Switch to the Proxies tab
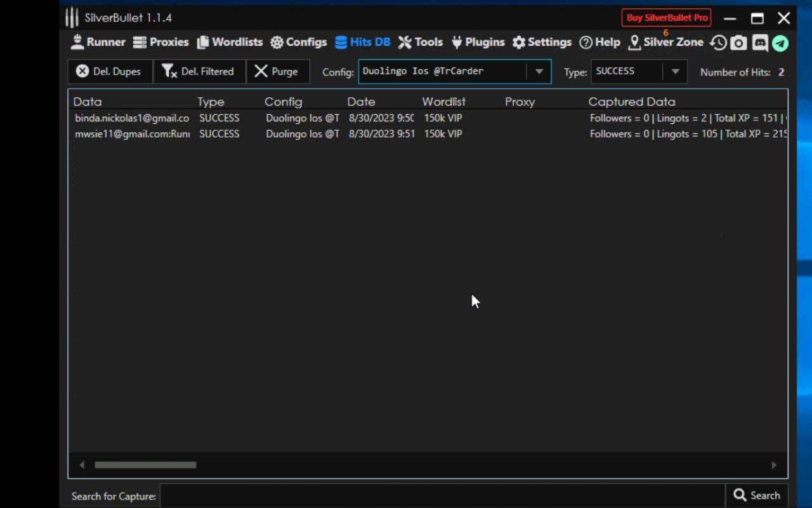The height and width of the screenshot is (508, 812). click(x=160, y=43)
